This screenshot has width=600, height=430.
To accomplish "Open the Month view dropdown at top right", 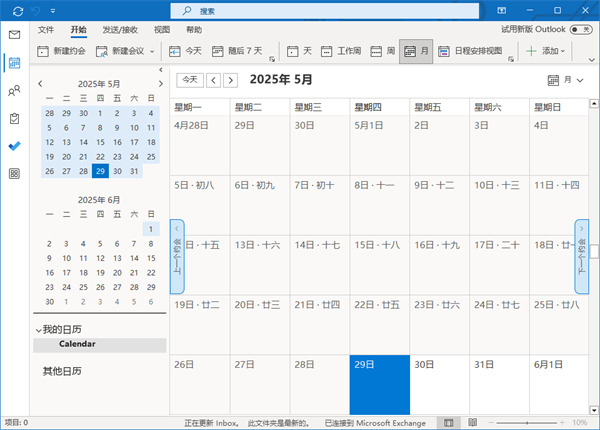I will (x=566, y=80).
